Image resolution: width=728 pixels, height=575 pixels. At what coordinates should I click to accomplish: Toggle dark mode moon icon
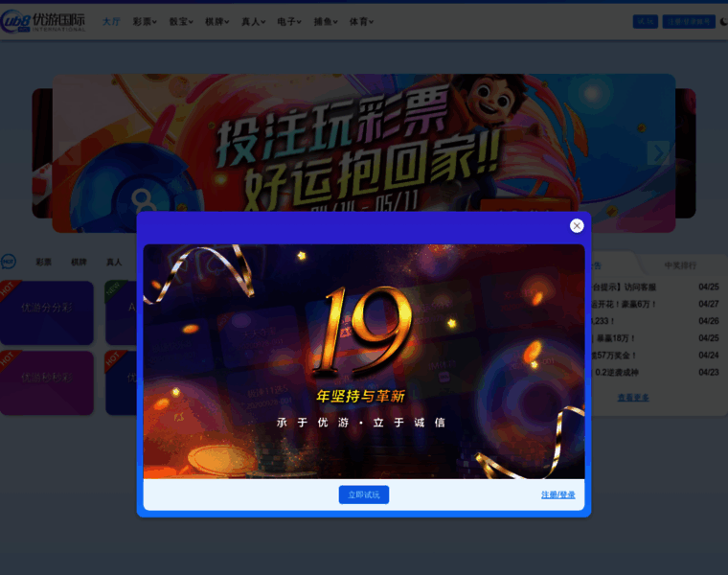(724, 21)
